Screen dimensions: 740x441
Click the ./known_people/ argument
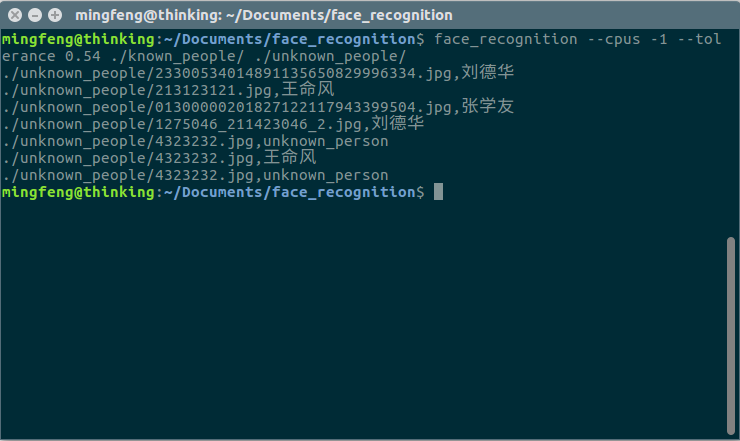click(177, 56)
